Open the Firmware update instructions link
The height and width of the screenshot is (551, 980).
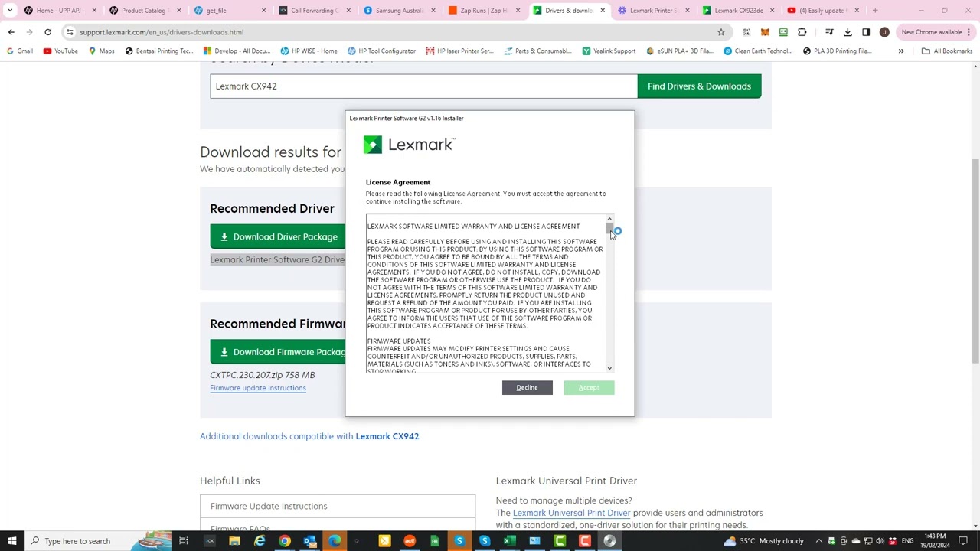(258, 388)
